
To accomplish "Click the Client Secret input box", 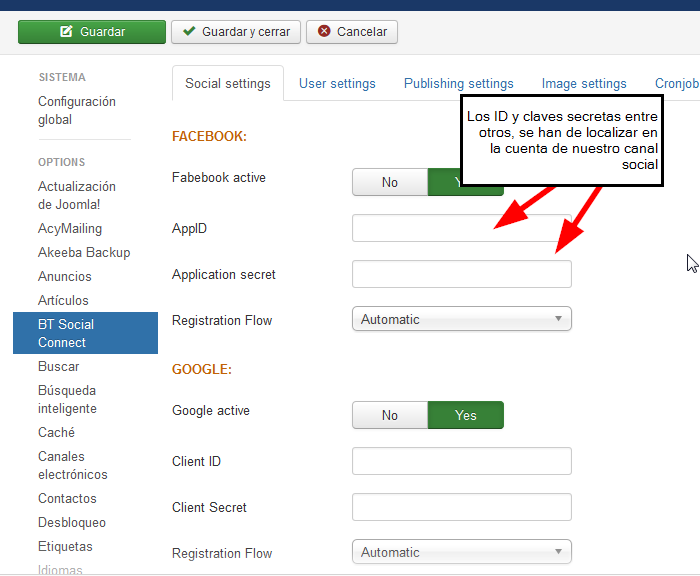I will click(462, 507).
